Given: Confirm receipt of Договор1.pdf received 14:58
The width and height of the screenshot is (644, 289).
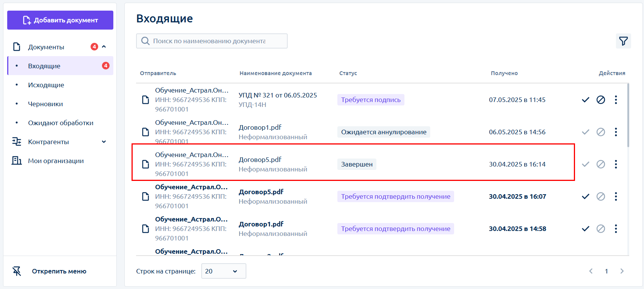Looking at the screenshot, I should [585, 229].
